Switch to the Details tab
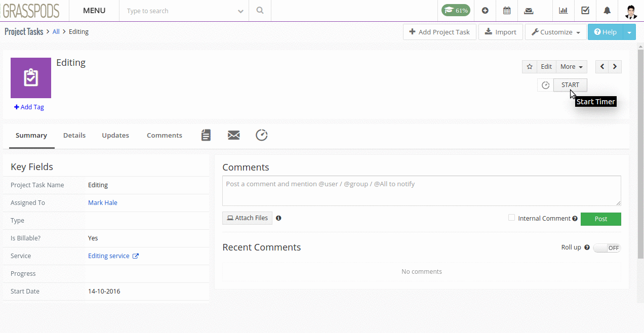644x333 pixels. 74,135
